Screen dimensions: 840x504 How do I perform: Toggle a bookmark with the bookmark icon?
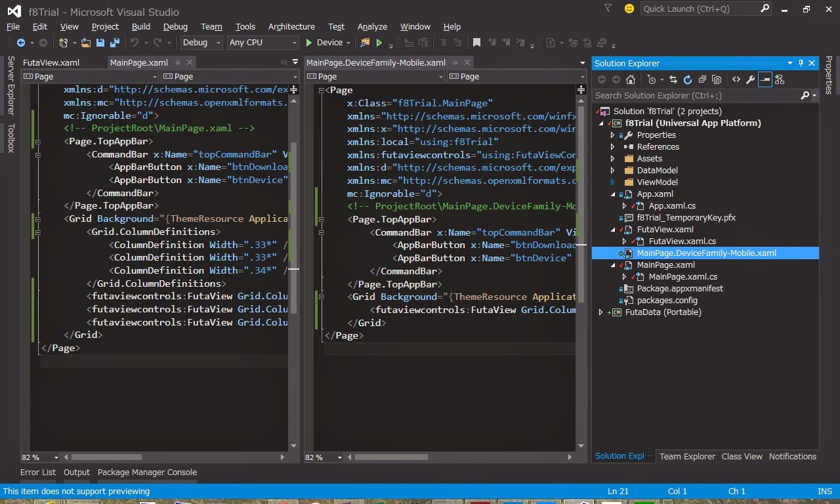[x=477, y=43]
